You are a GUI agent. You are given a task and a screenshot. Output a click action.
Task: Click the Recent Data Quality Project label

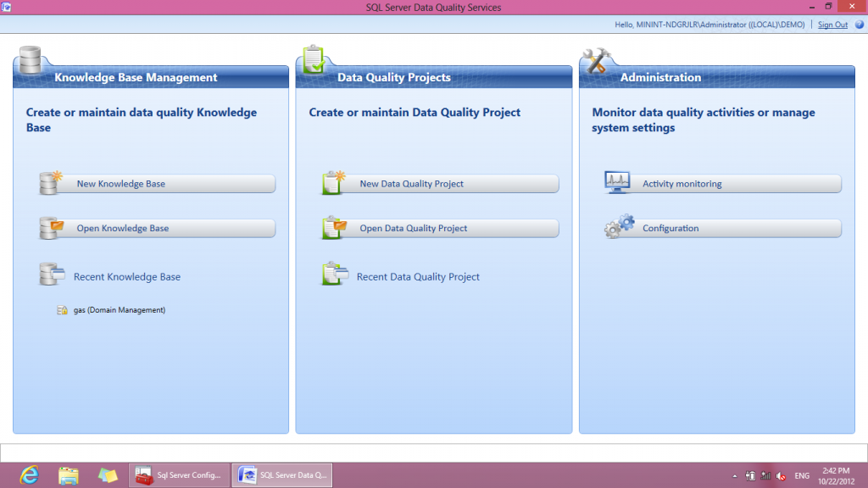point(418,277)
